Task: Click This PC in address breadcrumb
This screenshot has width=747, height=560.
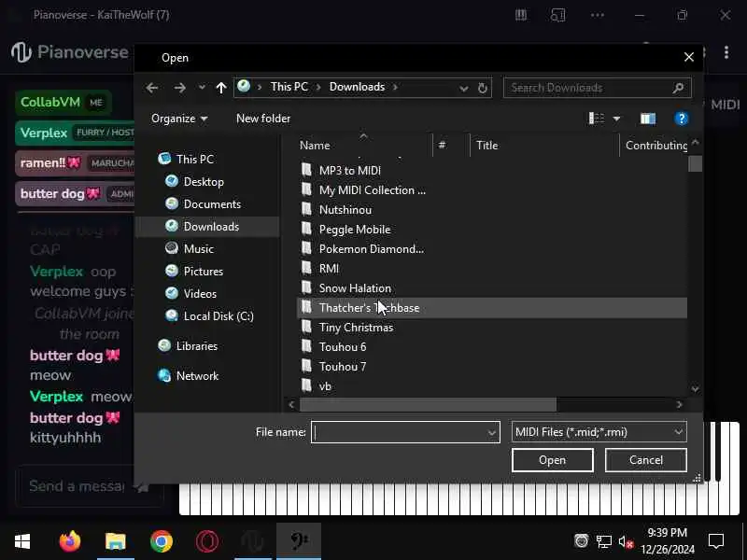Action: (x=289, y=87)
